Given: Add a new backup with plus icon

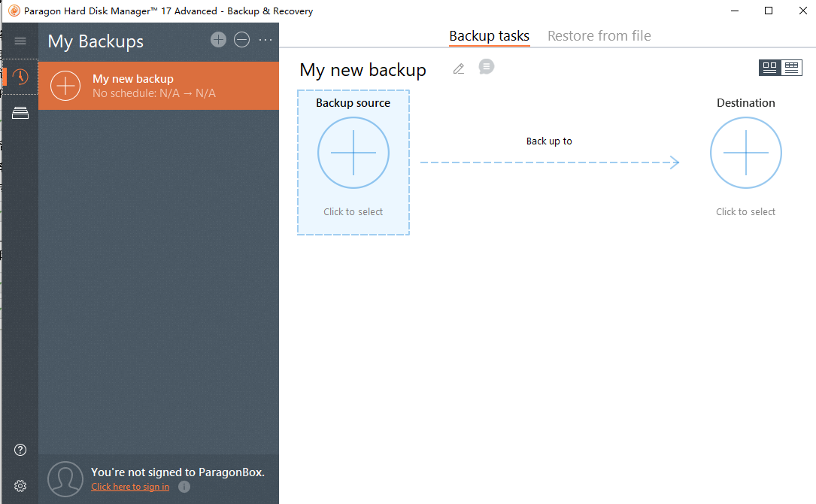Looking at the screenshot, I should pos(219,40).
